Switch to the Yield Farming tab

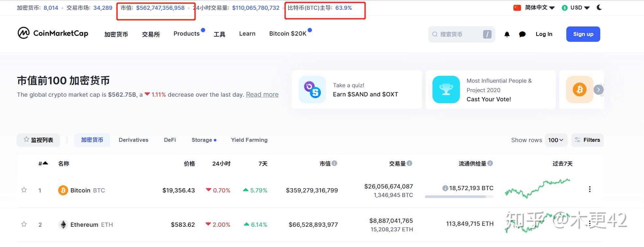pos(249,140)
